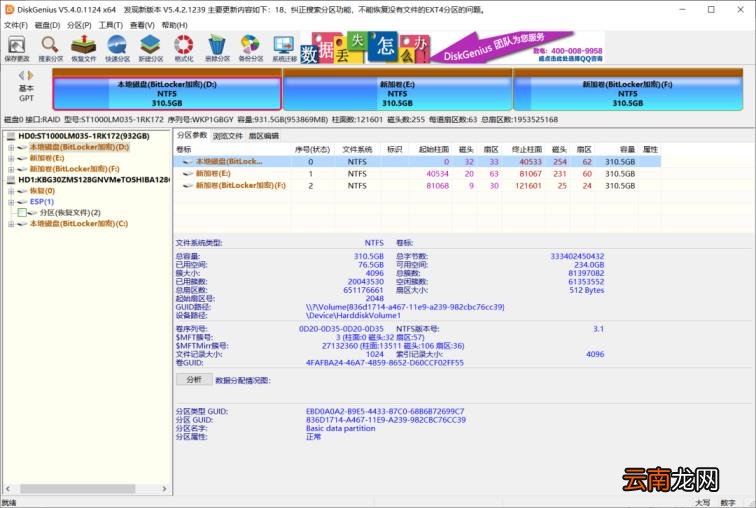756x508 pixels.
Task: Go to next disk with right arrow
Action: (30, 75)
